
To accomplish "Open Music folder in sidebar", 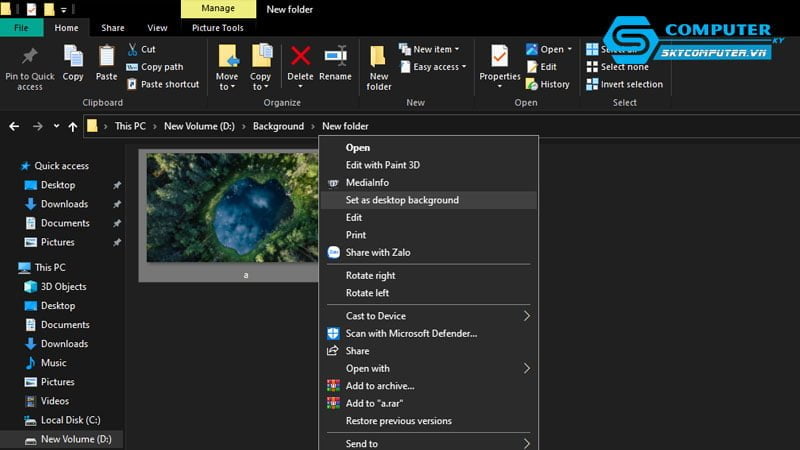I will pyautogui.click(x=46, y=363).
